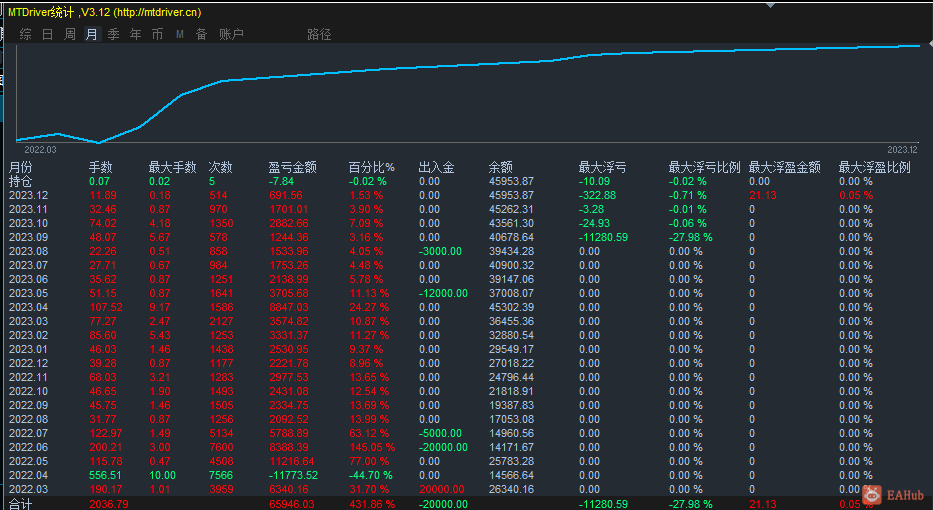Select the 2022.03 month row
This screenshot has height=510, width=933.
click(470, 489)
